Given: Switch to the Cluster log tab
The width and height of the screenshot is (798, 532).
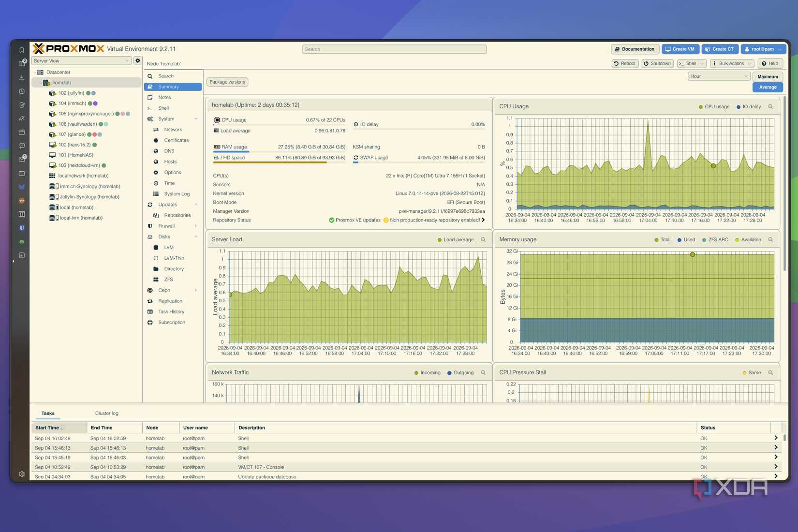Looking at the screenshot, I should point(107,414).
